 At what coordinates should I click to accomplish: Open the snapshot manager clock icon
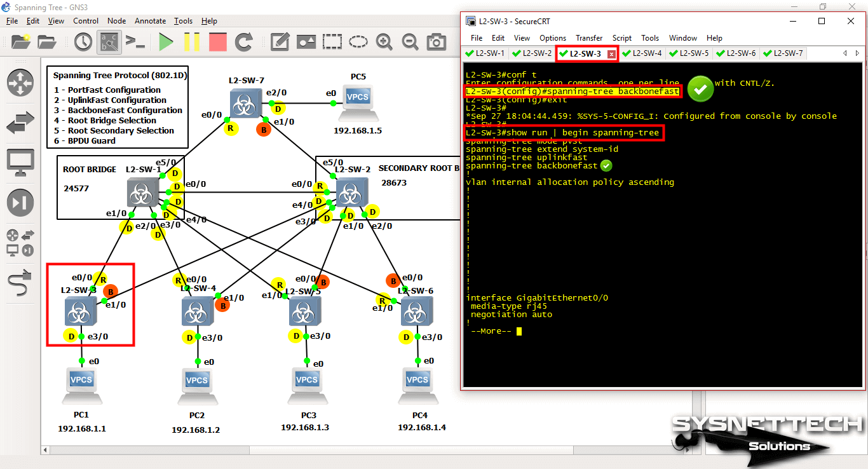tap(83, 43)
